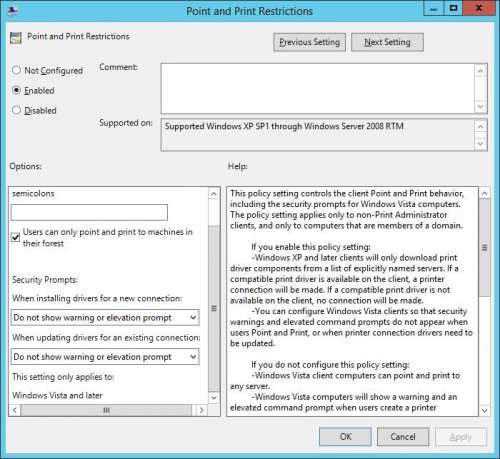Click Help pane scroll up arrow
The image size is (500, 459).
coord(485,193)
